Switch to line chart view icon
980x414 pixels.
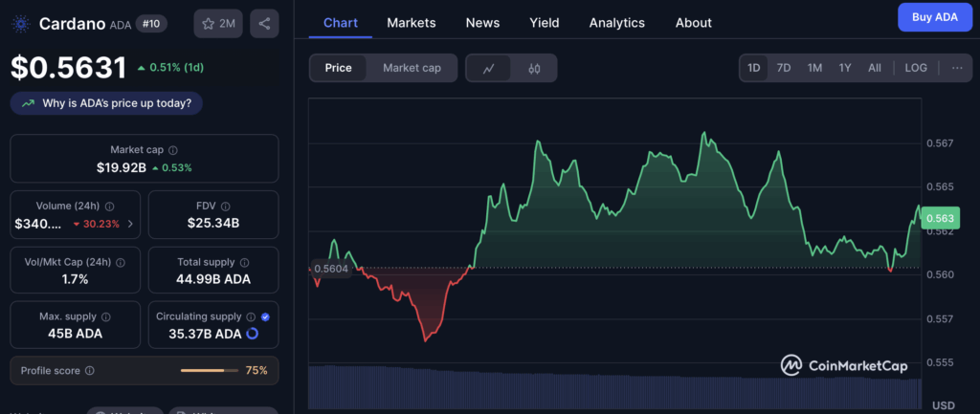(489, 68)
